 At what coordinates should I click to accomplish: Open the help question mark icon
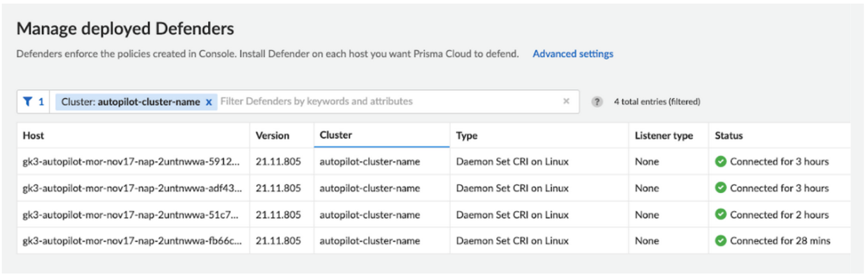tap(597, 102)
